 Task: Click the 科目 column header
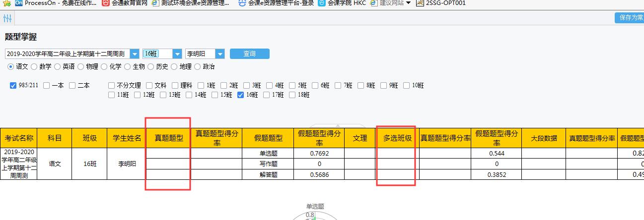click(x=55, y=138)
